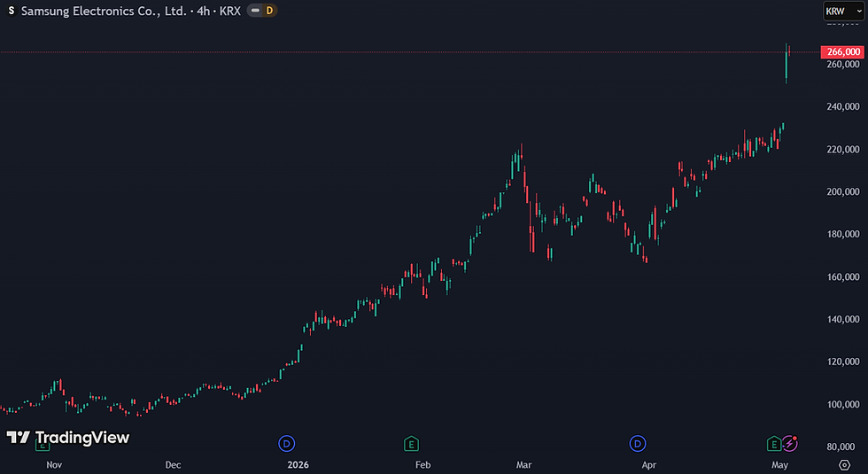Click the 220,000 price axis label
868x474 pixels.
pos(842,150)
